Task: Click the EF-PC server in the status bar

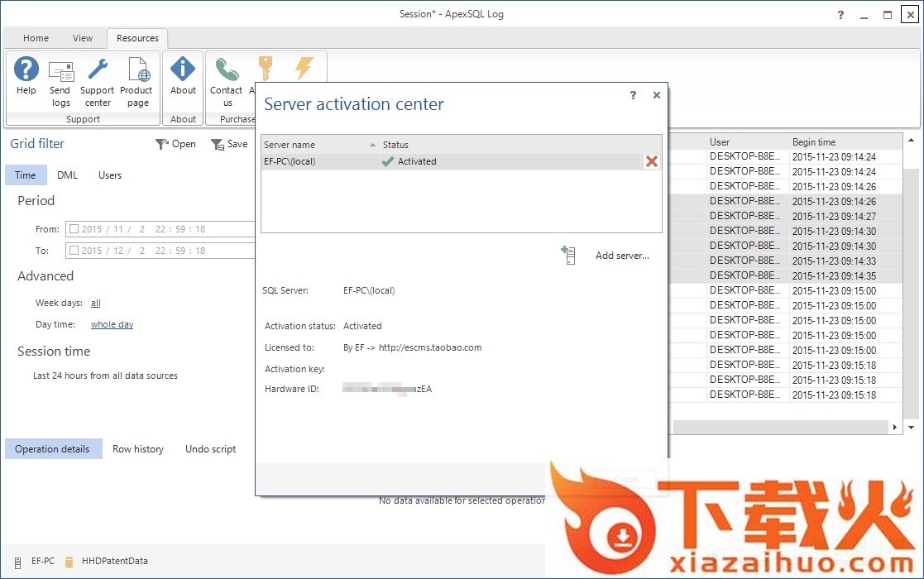Action: tap(36, 562)
